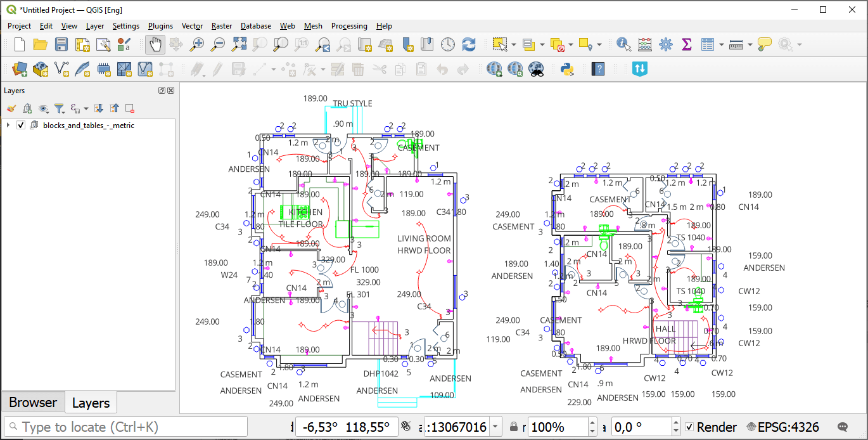Open the Python console icon
Screen dimensions: 868x440
pos(568,69)
